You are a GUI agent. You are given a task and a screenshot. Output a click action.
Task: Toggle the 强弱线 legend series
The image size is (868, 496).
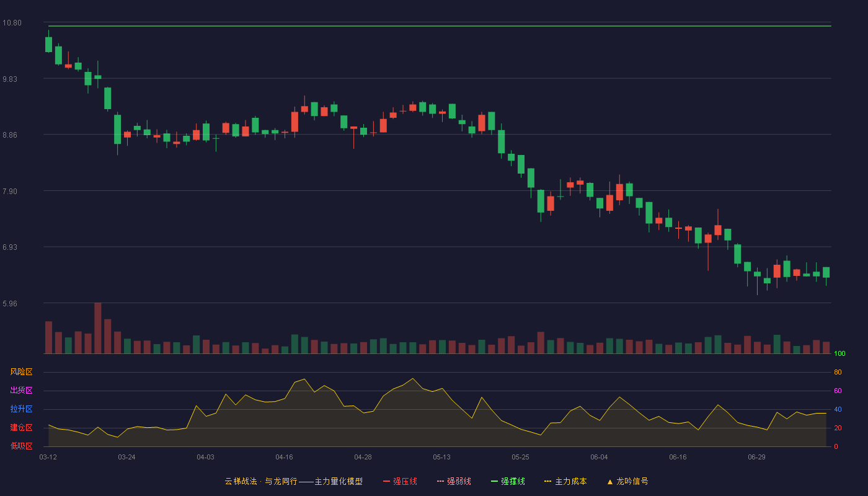[454, 481]
